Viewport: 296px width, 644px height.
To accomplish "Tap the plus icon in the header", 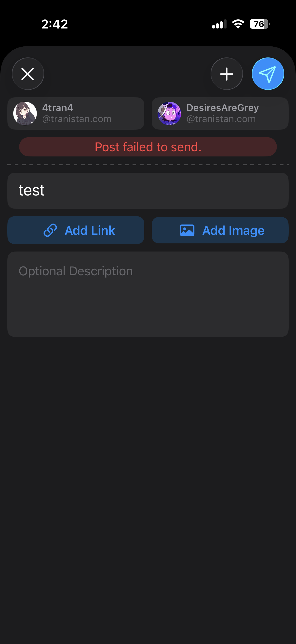I will click(227, 74).
